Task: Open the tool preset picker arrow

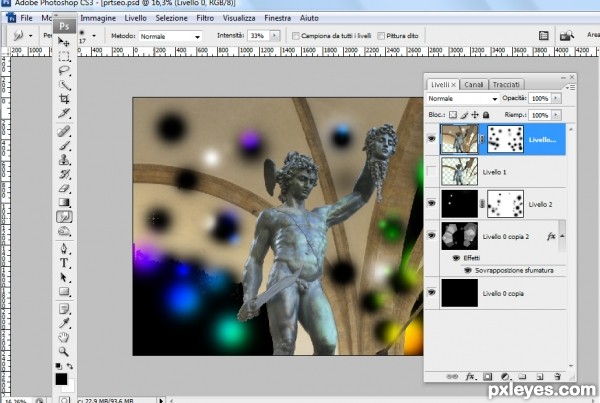Action: (x=31, y=36)
